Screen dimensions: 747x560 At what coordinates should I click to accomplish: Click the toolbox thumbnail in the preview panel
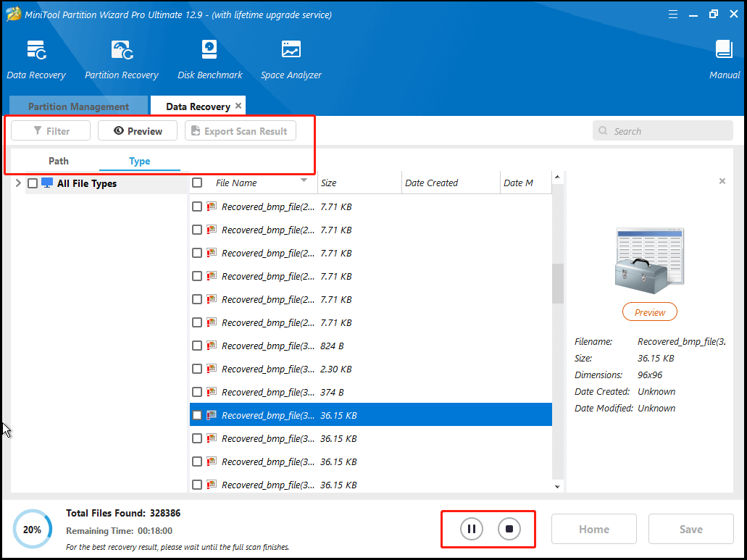[x=649, y=261]
